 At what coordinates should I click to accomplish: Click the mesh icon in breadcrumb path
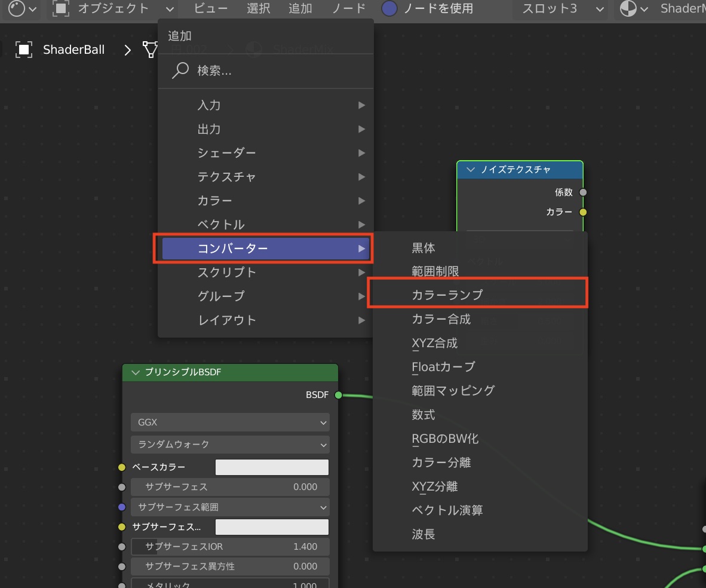[150, 50]
